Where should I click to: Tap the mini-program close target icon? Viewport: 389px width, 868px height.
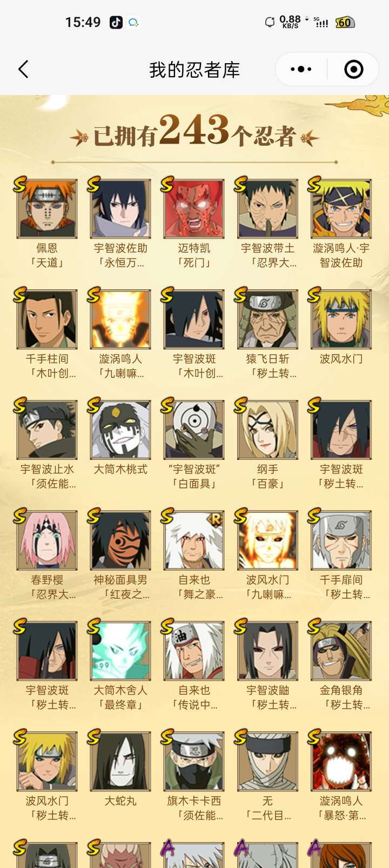click(353, 69)
